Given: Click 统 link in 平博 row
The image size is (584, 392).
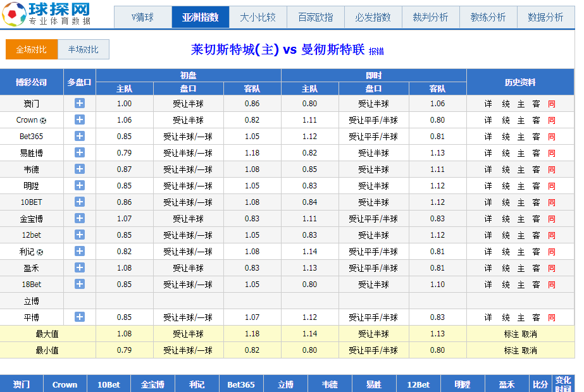Looking at the screenshot, I should coord(506,317).
